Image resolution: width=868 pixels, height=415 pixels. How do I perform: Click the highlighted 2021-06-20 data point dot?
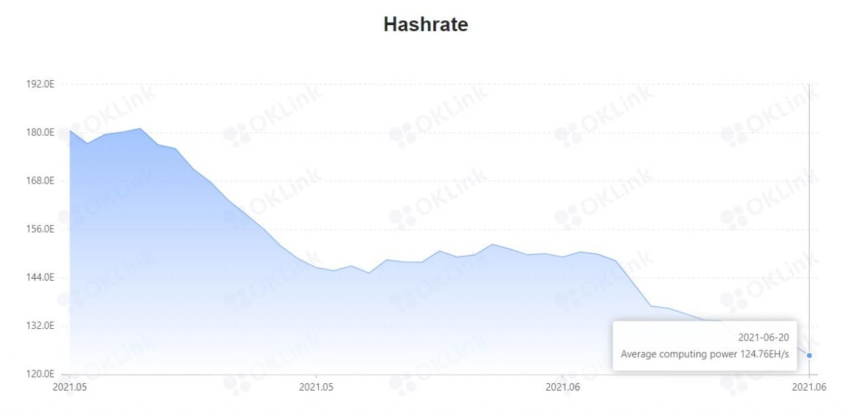[x=809, y=355]
